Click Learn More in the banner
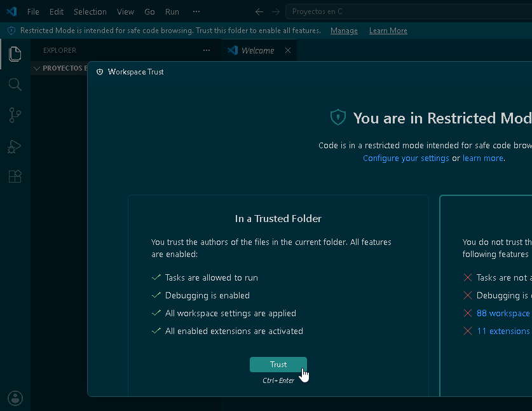The width and height of the screenshot is (532, 411). 388,31
